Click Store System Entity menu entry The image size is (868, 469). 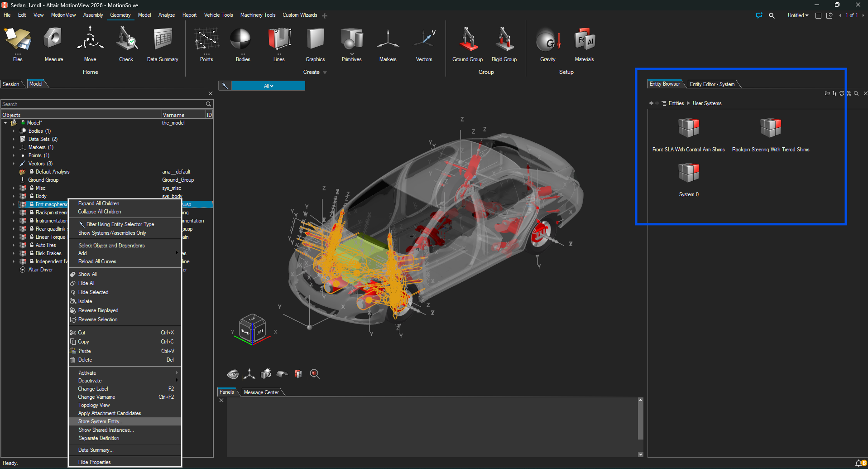click(101, 421)
